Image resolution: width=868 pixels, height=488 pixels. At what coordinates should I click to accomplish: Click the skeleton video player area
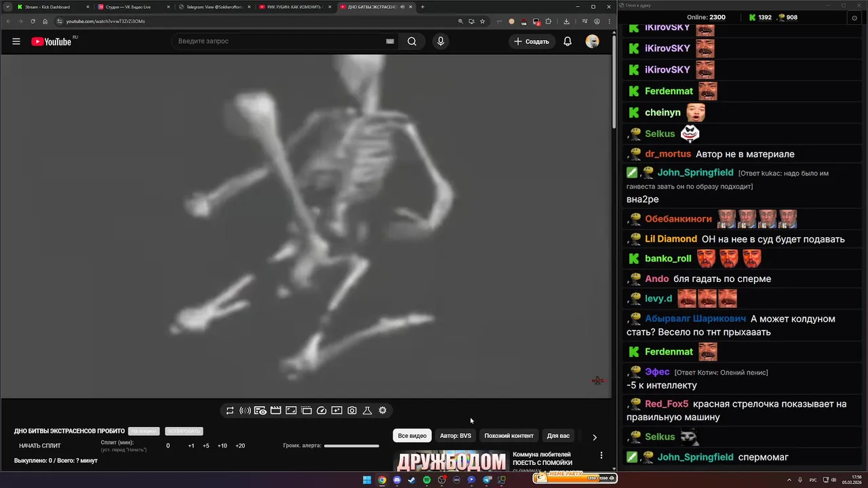tap(306, 226)
